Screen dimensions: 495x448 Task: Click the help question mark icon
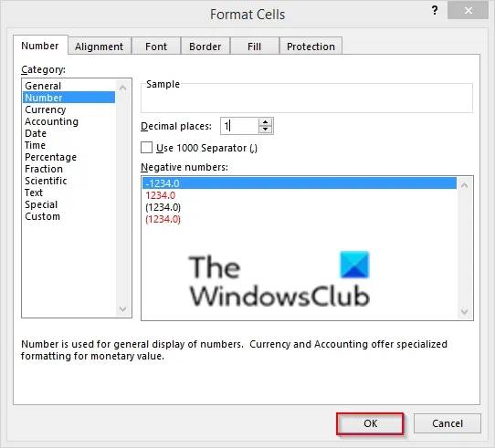(435, 11)
